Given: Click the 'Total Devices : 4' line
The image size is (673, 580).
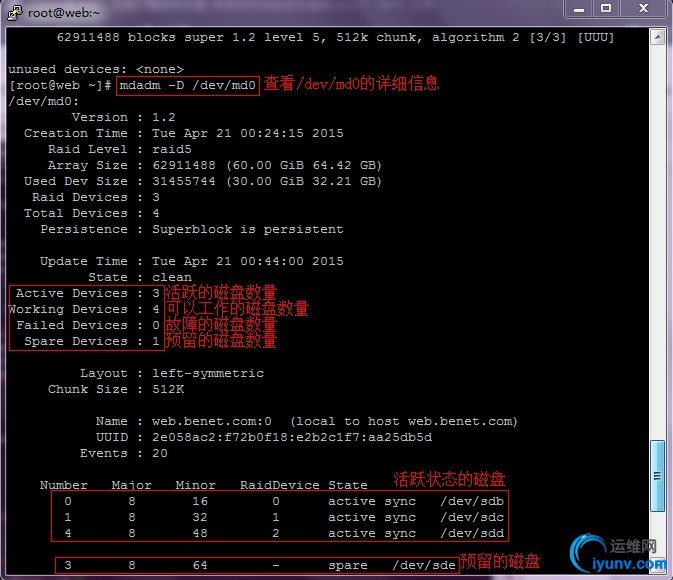Looking at the screenshot, I should point(92,213).
